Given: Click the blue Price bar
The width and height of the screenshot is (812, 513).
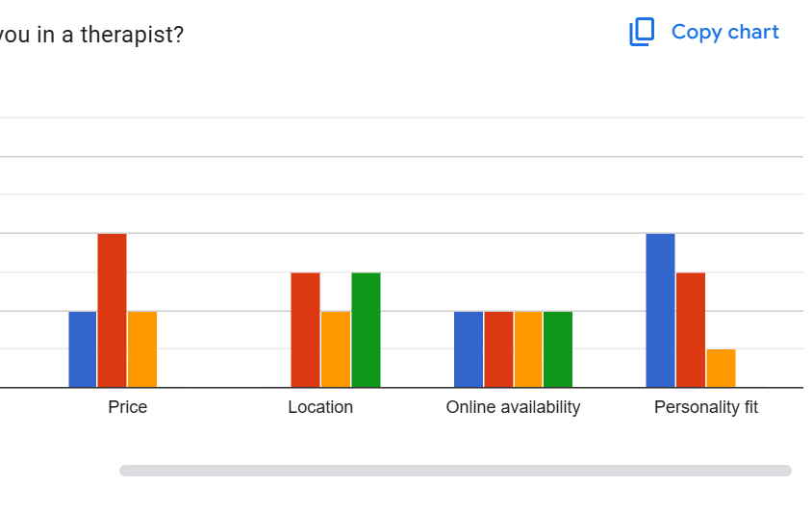Looking at the screenshot, I should pyautogui.click(x=83, y=349).
